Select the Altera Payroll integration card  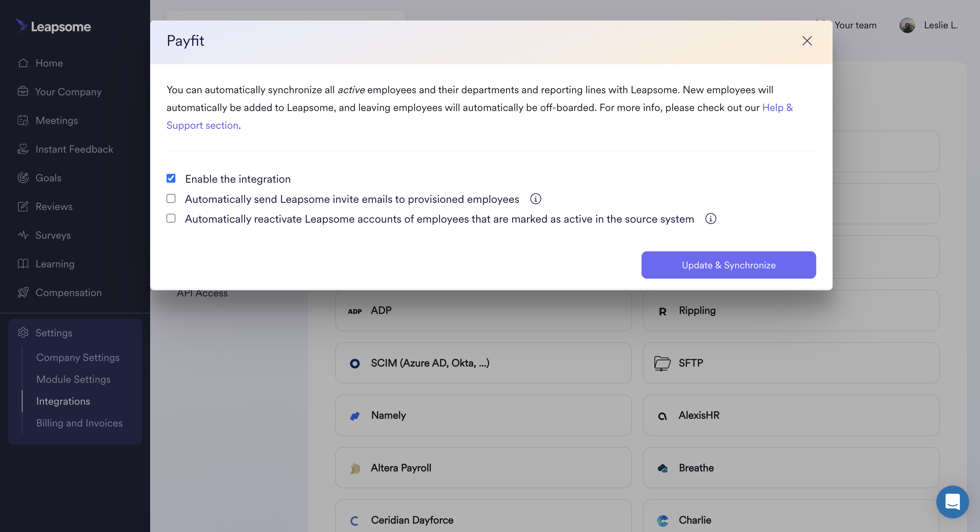[x=483, y=468]
